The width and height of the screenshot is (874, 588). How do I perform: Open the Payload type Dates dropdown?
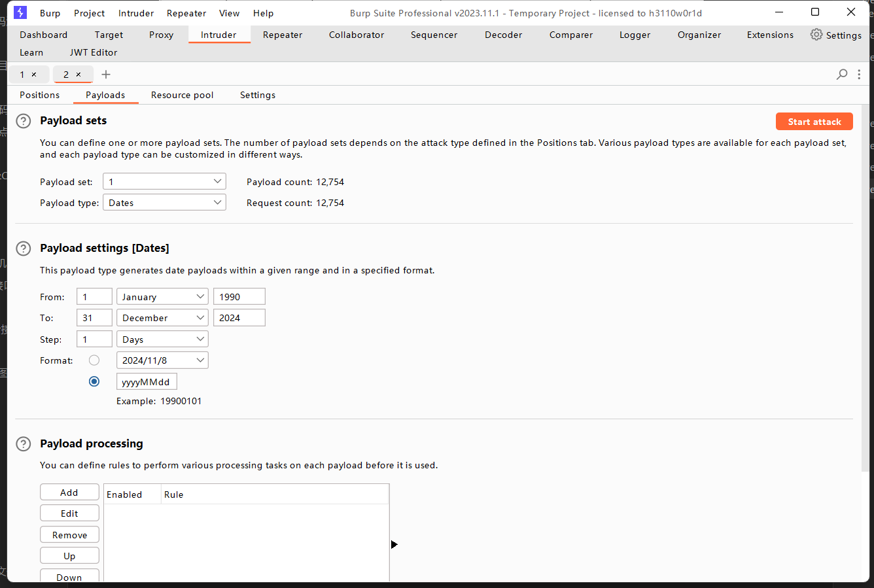coord(164,202)
